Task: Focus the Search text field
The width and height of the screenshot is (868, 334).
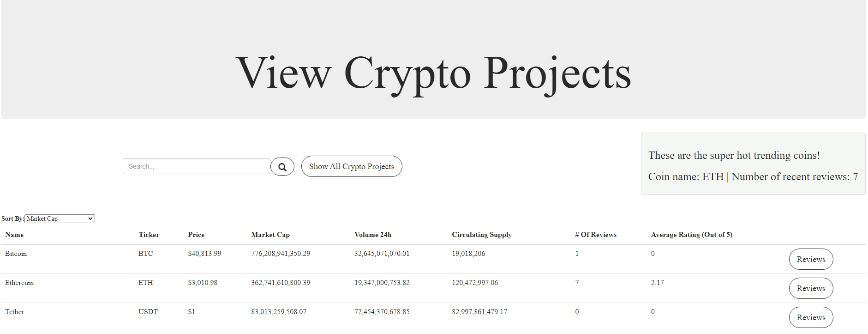Action: point(197,166)
